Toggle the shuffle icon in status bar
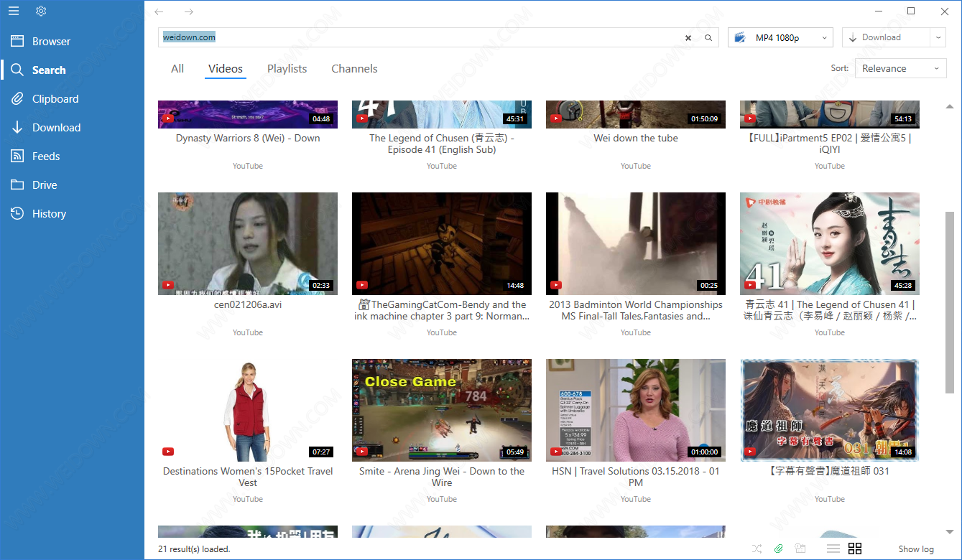 coord(757,549)
